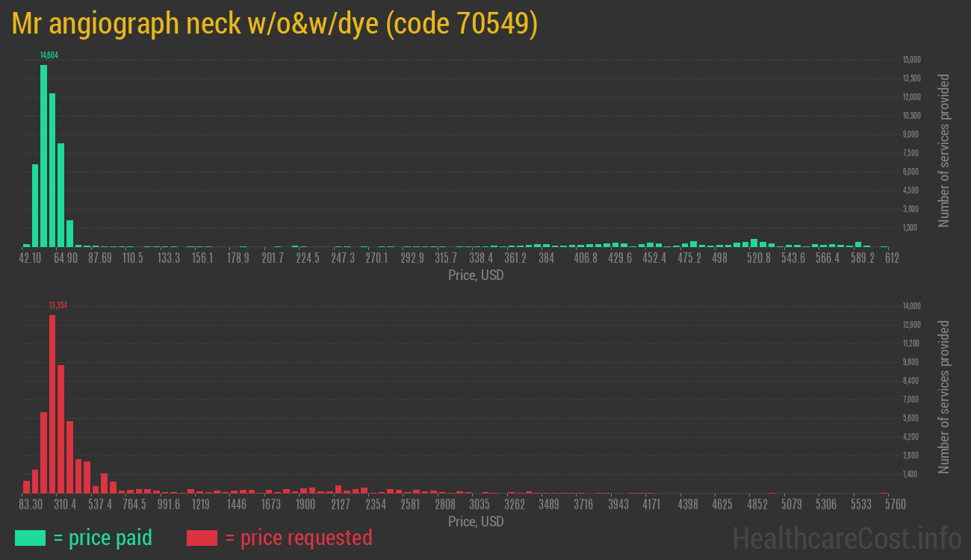Click the tallest green bar labeled 14,604

pos(43,155)
